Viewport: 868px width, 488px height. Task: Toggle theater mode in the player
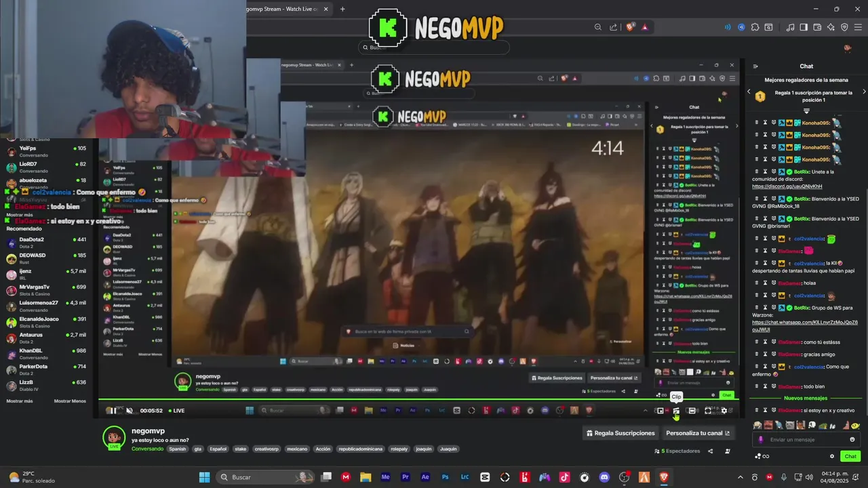tap(692, 411)
